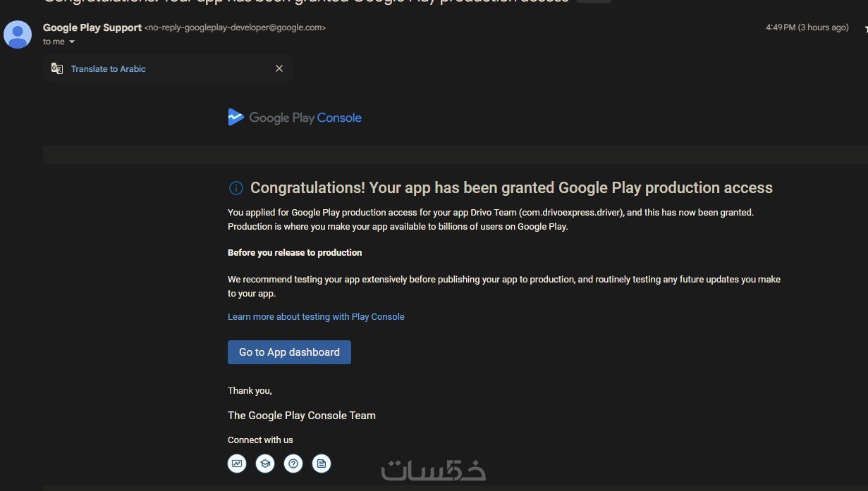
Task: Click the sender's profile avatar
Action: click(x=18, y=35)
